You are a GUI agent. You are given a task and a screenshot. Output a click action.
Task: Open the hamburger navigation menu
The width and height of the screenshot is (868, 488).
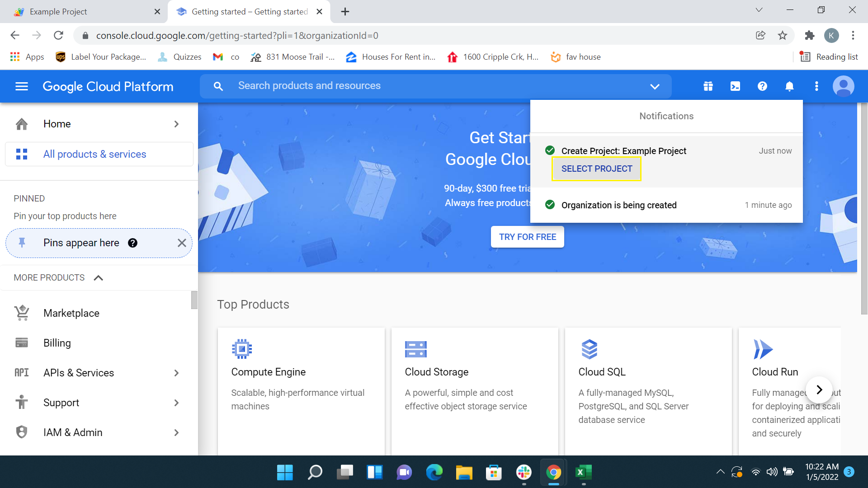pyautogui.click(x=22, y=86)
